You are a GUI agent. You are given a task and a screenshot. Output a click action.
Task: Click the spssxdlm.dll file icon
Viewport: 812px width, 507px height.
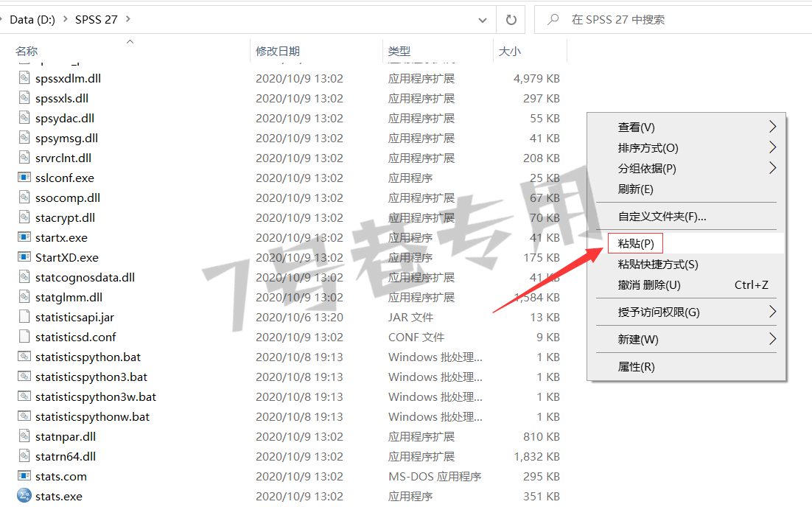coord(24,78)
